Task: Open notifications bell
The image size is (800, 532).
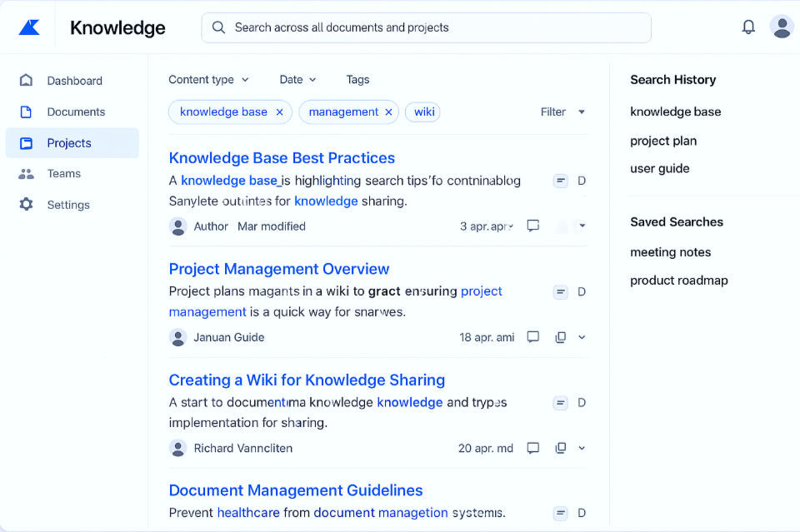Action: pyautogui.click(x=748, y=27)
